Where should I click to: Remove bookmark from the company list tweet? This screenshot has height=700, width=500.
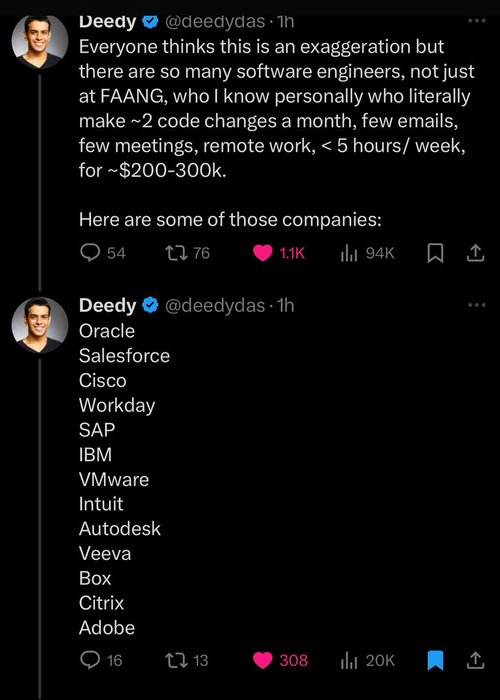(435, 660)
